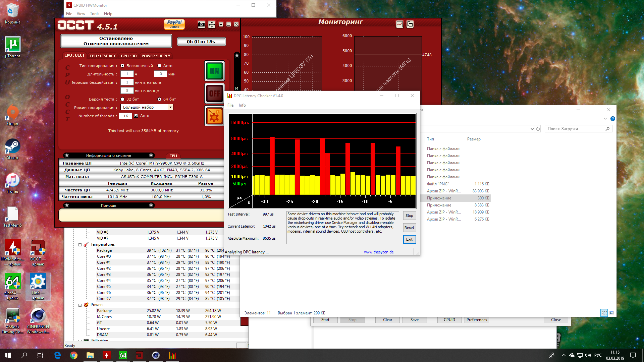Launch Google Chrome from the taskbar
The width and height of the screenshot is (644, 362).
click(73, 355)
